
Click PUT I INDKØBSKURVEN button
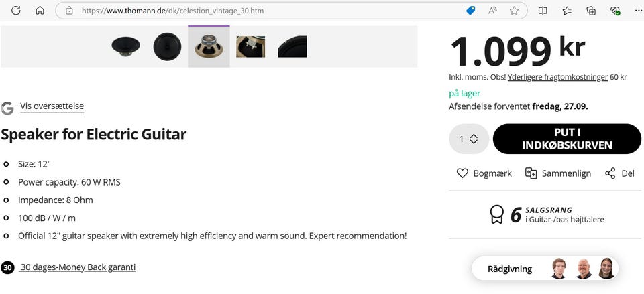pos(567,139)
